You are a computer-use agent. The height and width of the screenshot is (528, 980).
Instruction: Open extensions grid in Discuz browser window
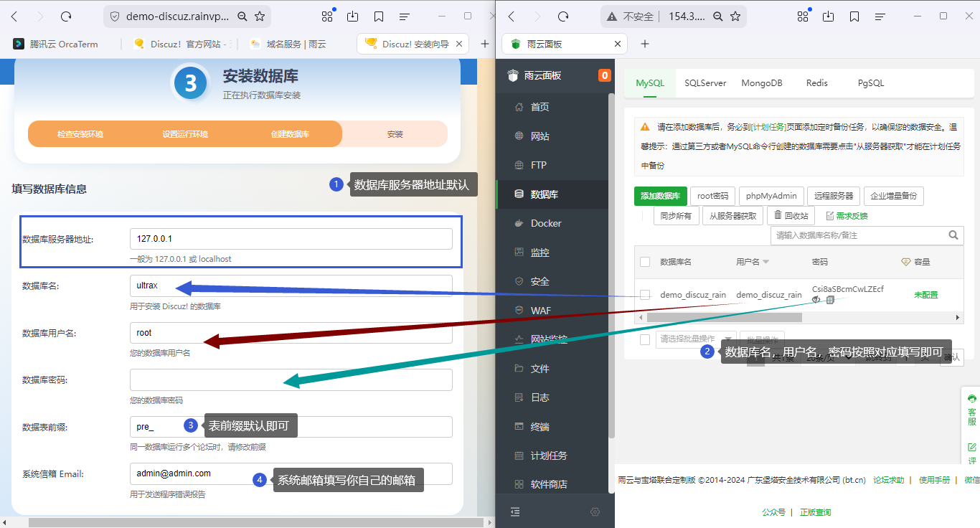(327, 16)
